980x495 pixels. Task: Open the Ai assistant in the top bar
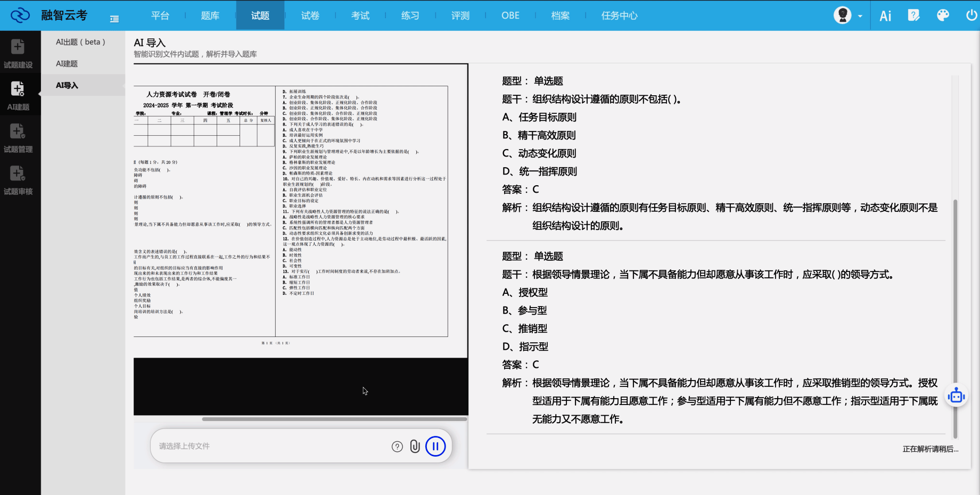coord(885,15)
